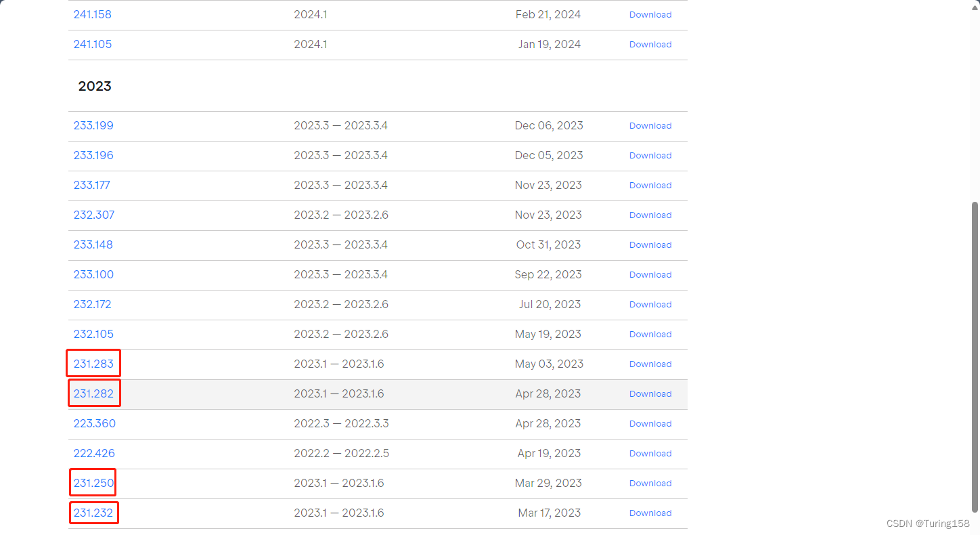Select the 'Sep 22, 2023' date
The width and height of the screenshot is (980, 535).
tap(548, 274)
